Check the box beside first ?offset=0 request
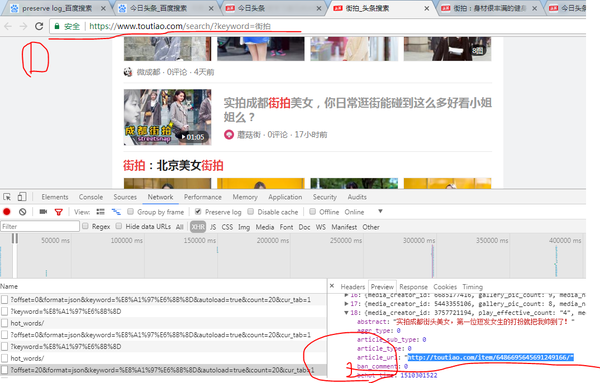This screenshot has height=383, width=600. coord(4,300)
